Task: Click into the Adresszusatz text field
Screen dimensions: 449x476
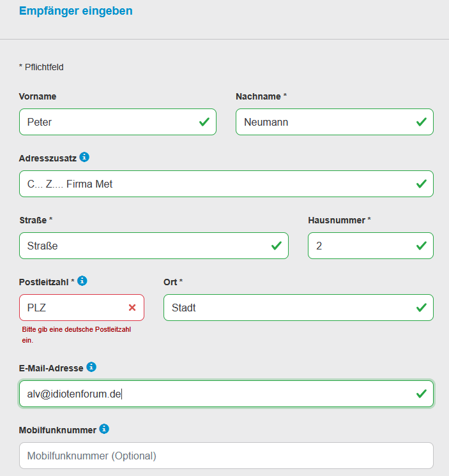Action: [x=226, y=184]
